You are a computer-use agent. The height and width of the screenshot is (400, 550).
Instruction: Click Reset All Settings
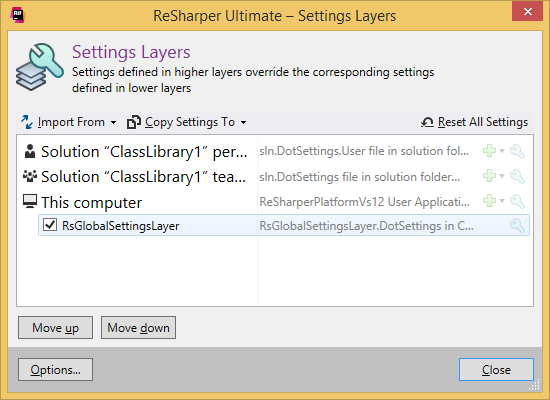[x=474, y=122]
